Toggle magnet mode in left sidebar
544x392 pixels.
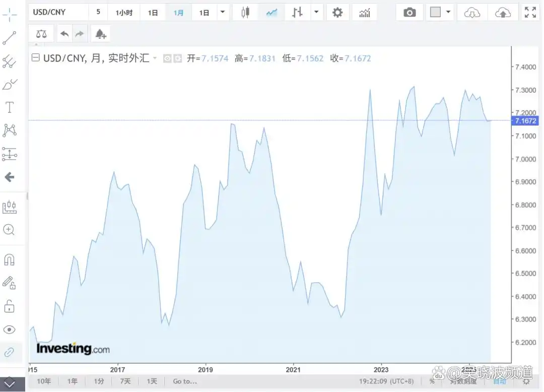point(10,259)
